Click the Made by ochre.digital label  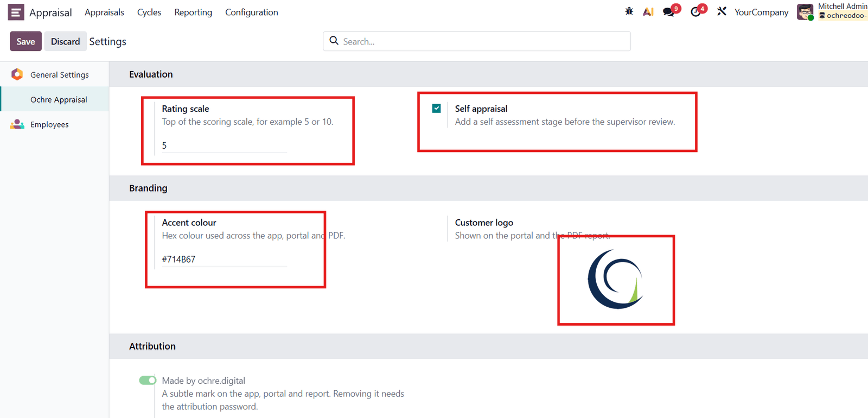tap(203, 381)
